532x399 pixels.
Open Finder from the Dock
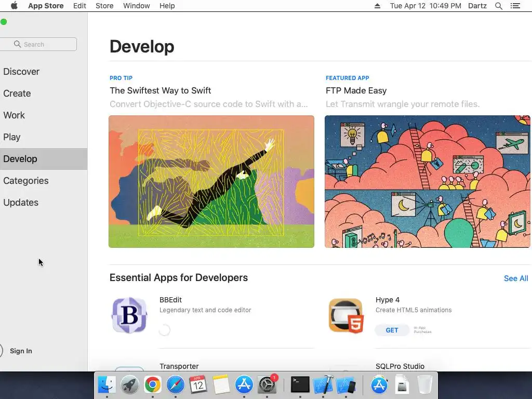(x=107, y=385)
